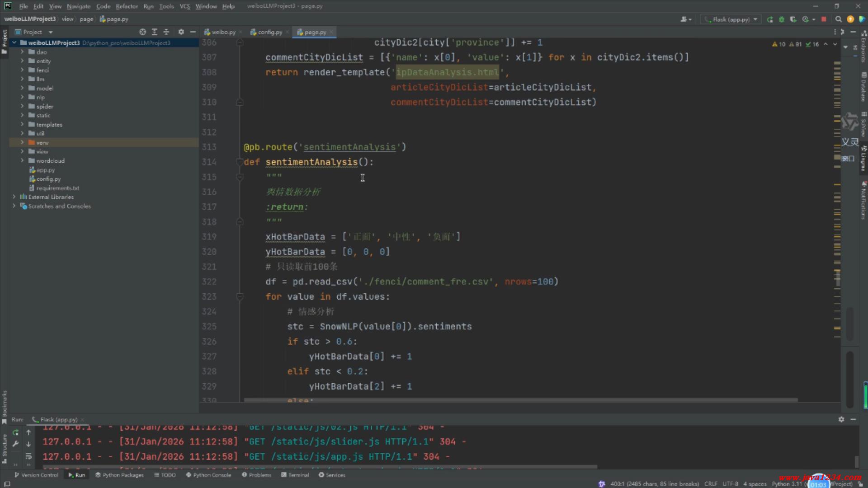
Task: Click the Debug bug icon in toolbar
Action: [x=781, y=19]
